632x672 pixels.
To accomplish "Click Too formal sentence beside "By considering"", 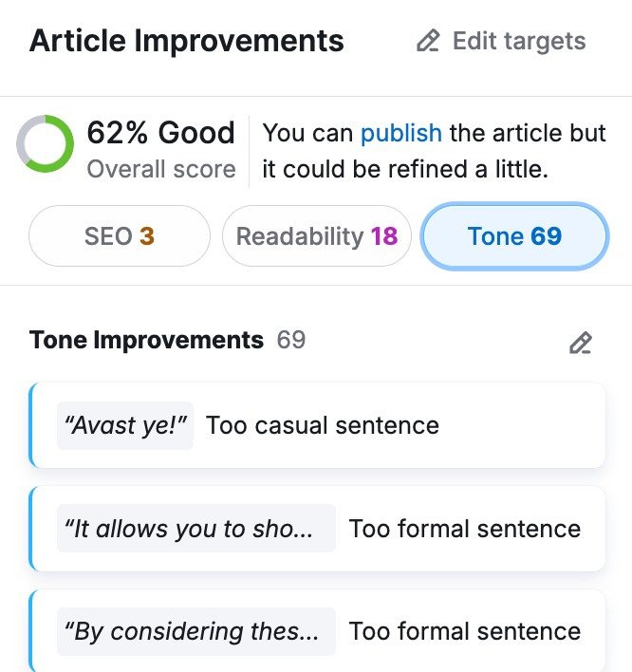I will pyautogui.click(x=465, y=631).
